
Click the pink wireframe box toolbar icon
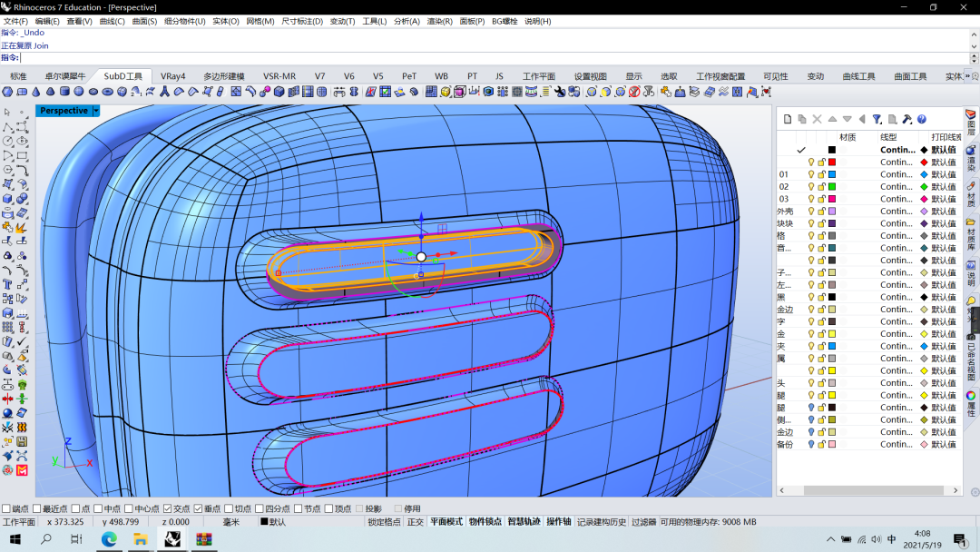[x=459, y=92]
